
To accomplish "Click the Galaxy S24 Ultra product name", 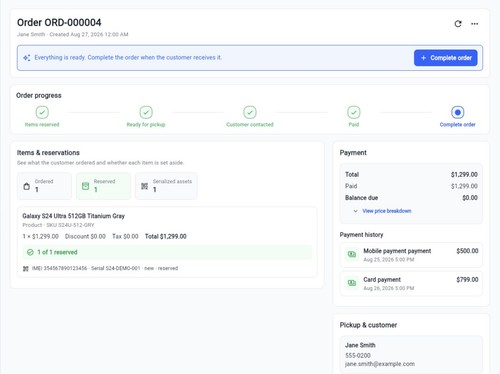I will click(73, 216).
